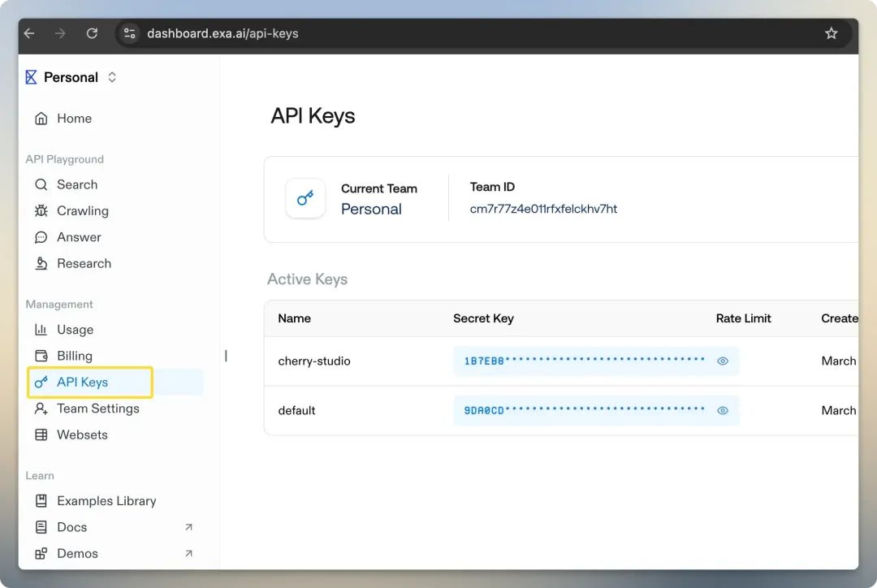This screenshot has height=588, width=877.
Task: Click the address bar URL dashboard.exa.ai/api-keys
Action: pos(222,33)
